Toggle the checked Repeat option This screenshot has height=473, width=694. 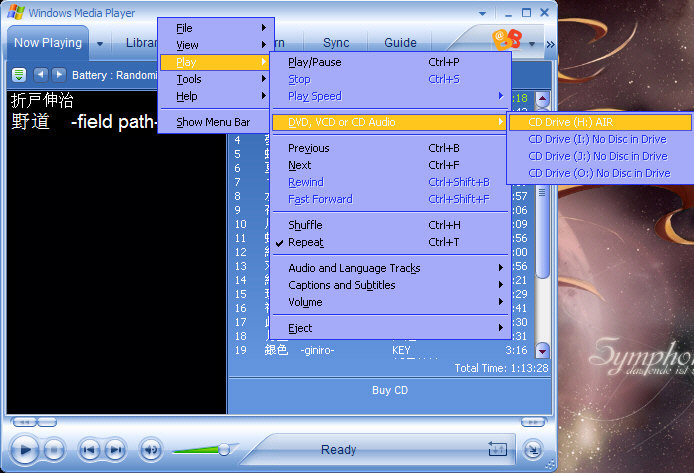click(391, 242)
